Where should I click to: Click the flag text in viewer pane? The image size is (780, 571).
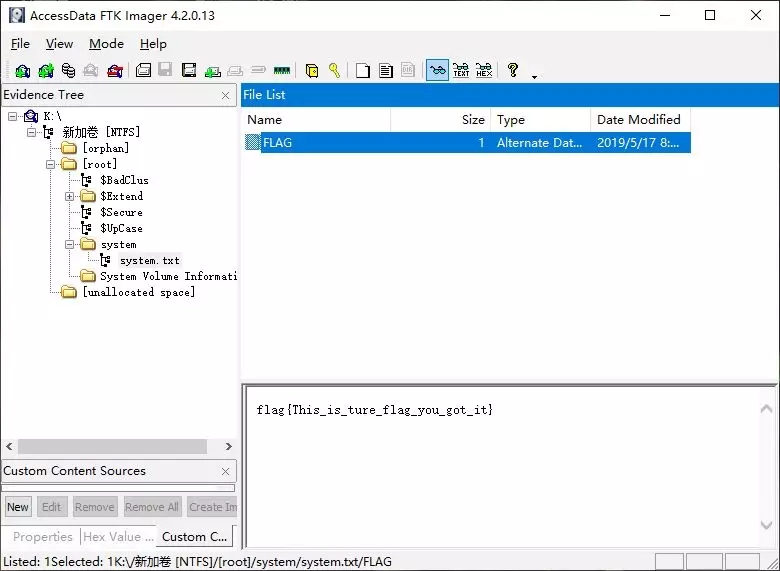(375, 410)
